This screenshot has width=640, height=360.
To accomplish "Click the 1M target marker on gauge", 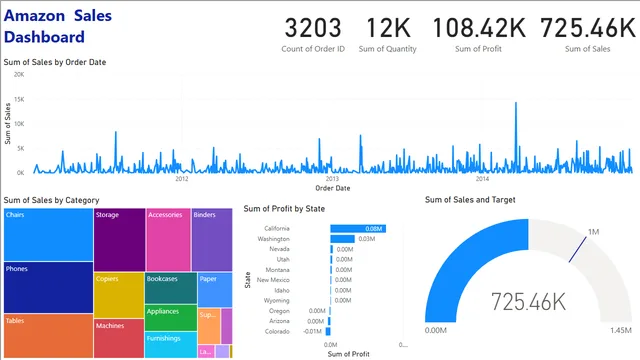I will pos(578,249).
